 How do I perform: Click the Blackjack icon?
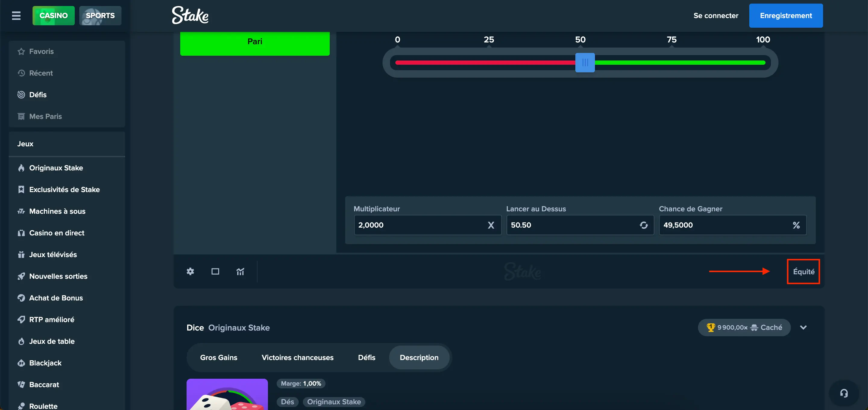[21, 363]
